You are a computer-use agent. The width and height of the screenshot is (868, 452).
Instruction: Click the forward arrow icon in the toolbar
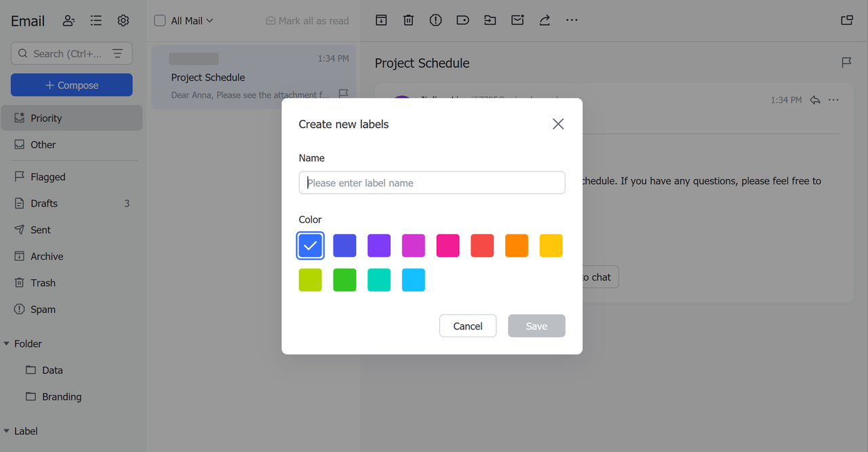coord(545,20)
